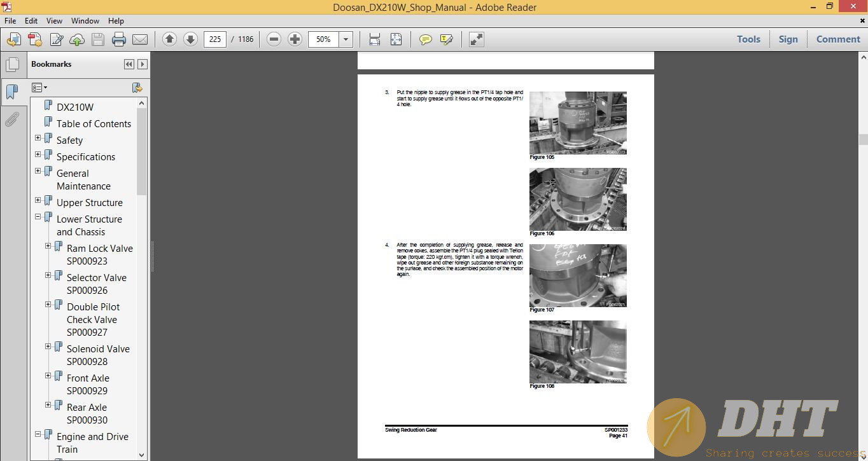Add a sticky note comment
868x461 pixels.
425,39
